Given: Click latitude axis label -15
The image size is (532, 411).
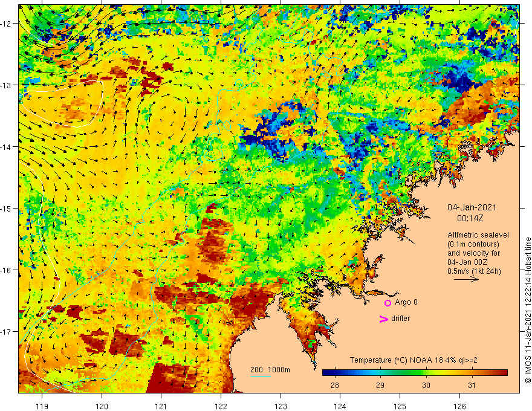Looking at the screenshot, I should coord(6,208).
